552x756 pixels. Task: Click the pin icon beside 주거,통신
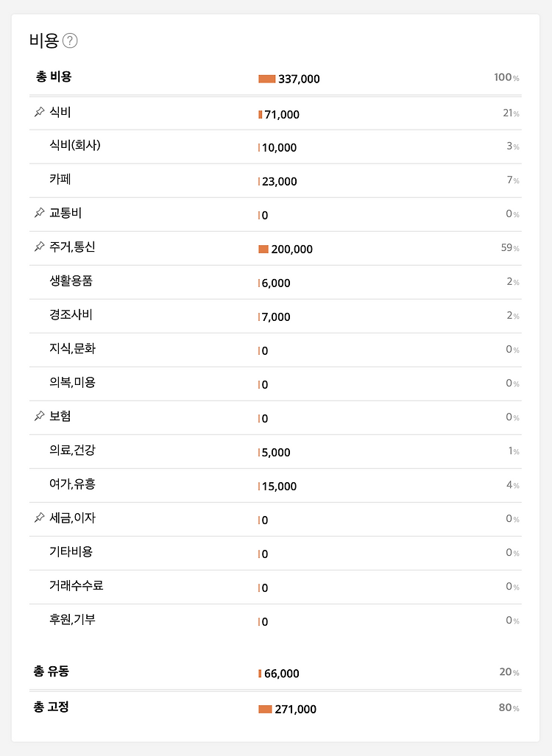40,247
